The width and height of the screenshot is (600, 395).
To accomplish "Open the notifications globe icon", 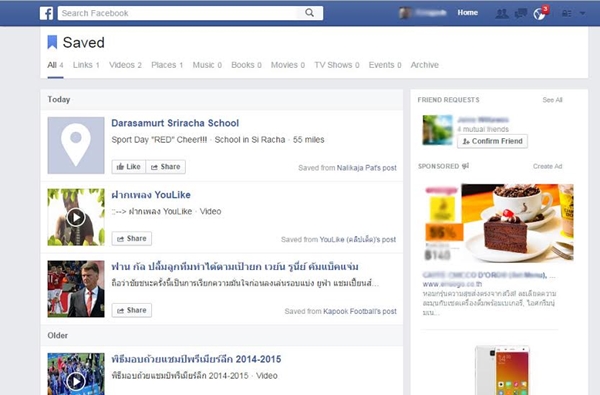I will click(x=539, y=14).
